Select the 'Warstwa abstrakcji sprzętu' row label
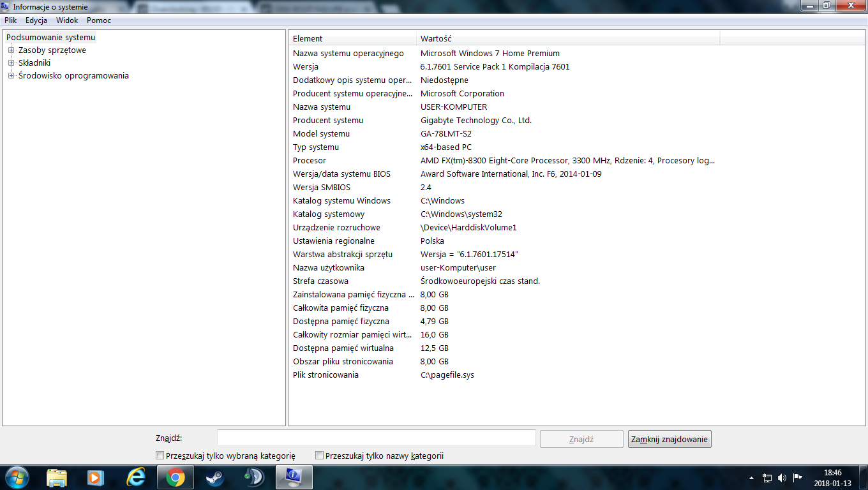The width and height of the screenshot is (868, 490). point(343,255)
